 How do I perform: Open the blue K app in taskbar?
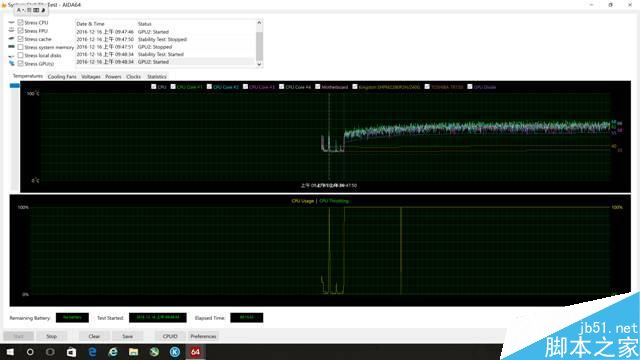click(175, 352)
